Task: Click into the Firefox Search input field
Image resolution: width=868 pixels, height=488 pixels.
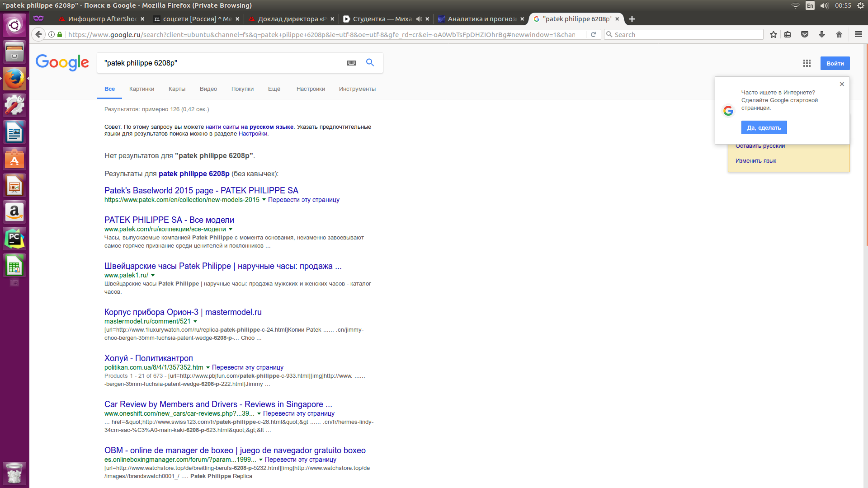Action: coord(687,35)
